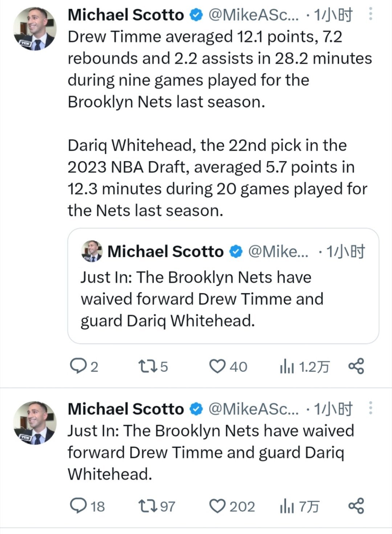Tap the second tweet's 1小时 timestamp

333,409
